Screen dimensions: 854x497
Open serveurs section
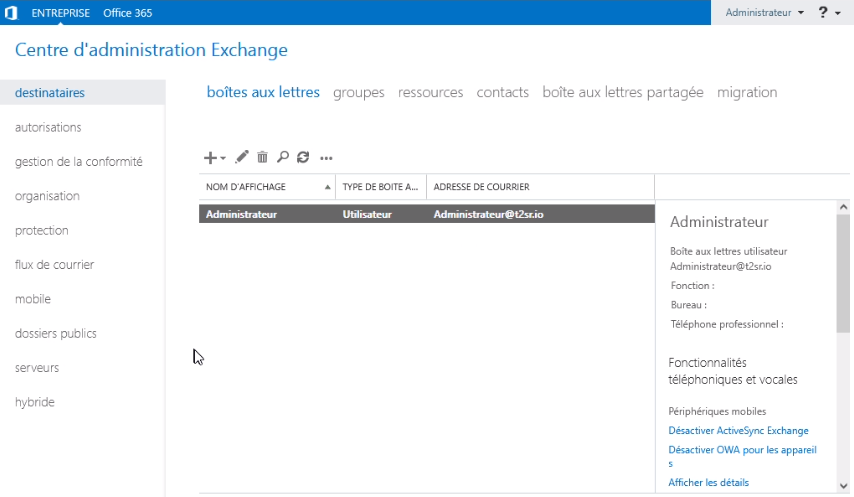point(36,367)
